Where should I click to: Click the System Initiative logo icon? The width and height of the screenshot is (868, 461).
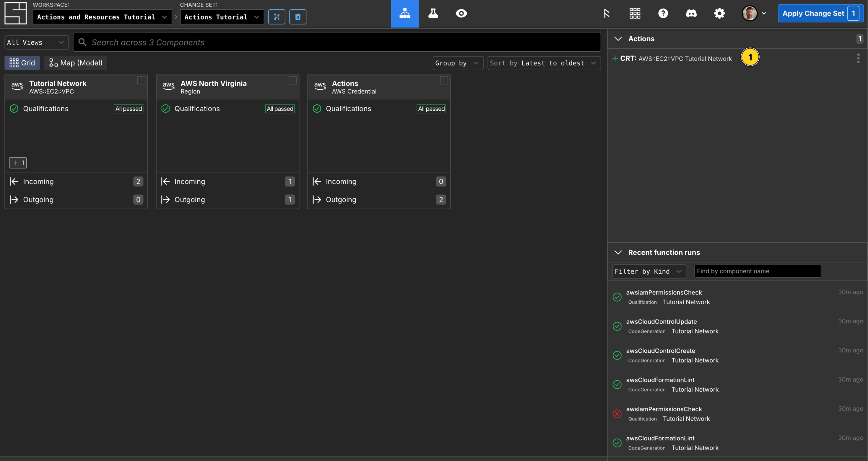(x=15, y=14)
